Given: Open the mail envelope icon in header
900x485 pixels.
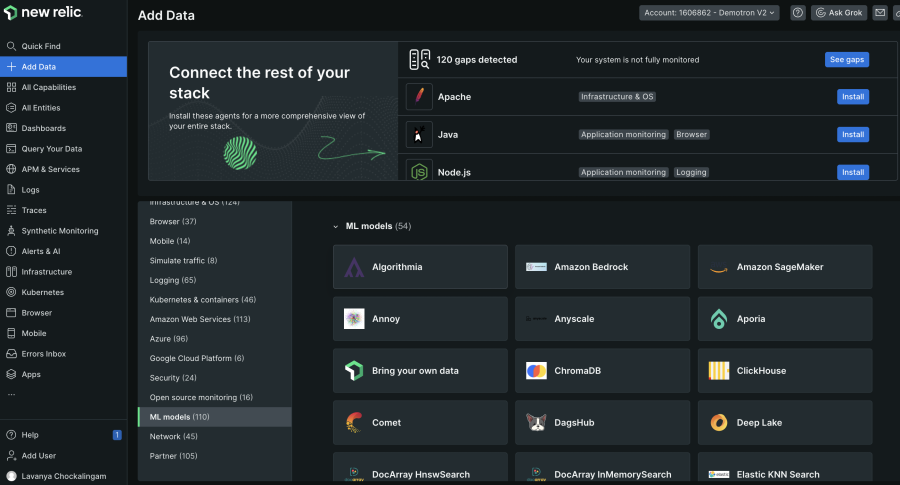Looking at the screenshot, I should [x=880, y=13].
